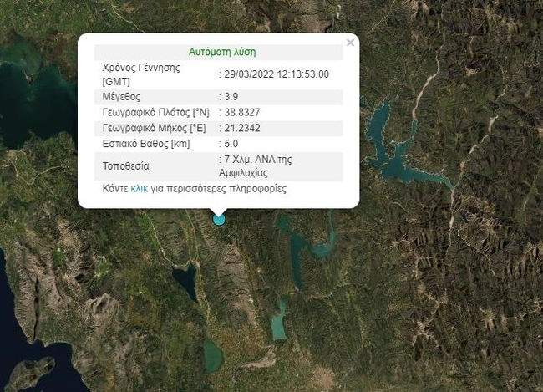Click the 'Γεωγραφικό Μήκος [°E]' label
Screen dimensions: 543x392
pos(155,128)
